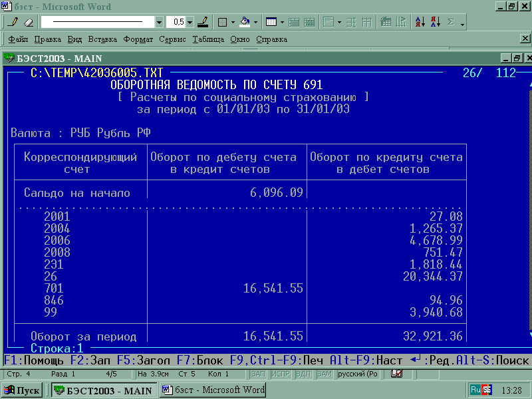Expand the shading color dropdown arrow
Image resolution: width=532 pixels, height=399 pixels.
coord(255,23)
